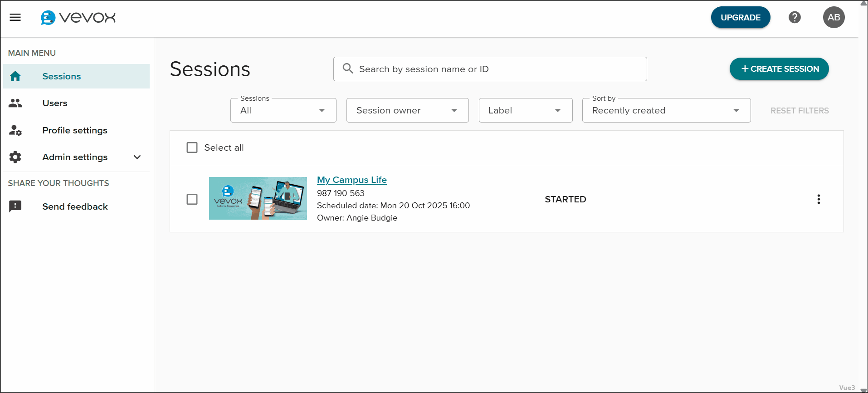Click the My Campus Life session thumbnail

(x=258, y=198)
